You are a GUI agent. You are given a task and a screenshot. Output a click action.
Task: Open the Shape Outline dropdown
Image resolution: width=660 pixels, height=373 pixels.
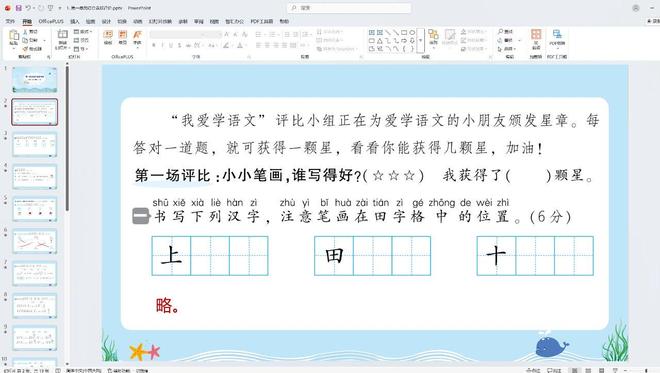click(x=473, y=40)
